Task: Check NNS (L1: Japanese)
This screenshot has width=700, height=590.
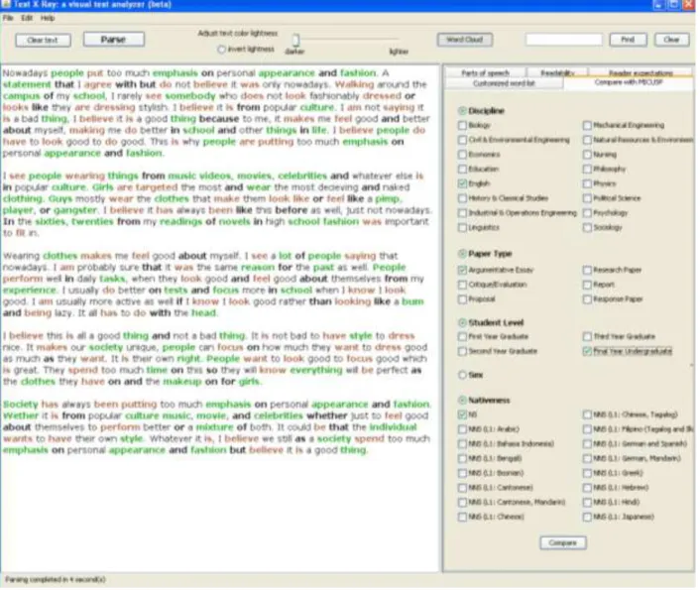Action: pyautogui.click(x=588, y=518)
